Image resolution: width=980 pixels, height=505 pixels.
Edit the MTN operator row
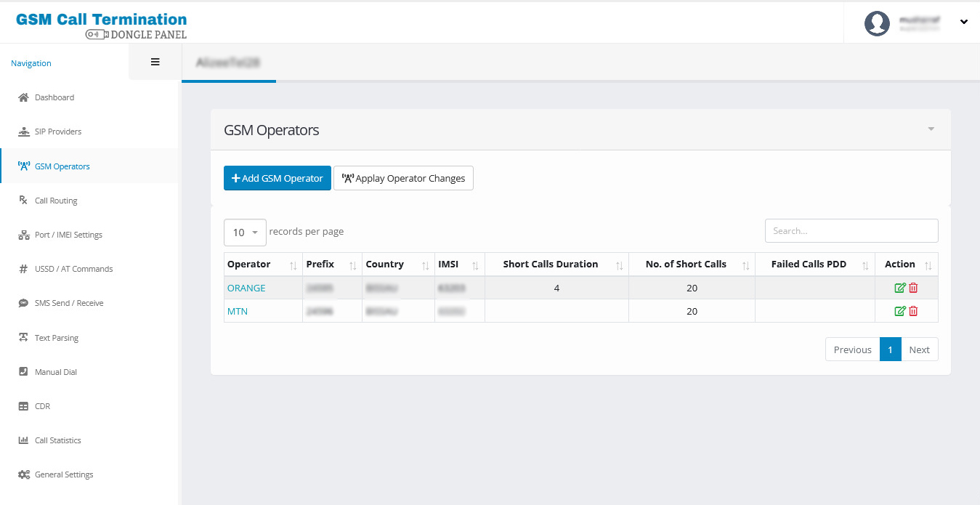(900, 311)
